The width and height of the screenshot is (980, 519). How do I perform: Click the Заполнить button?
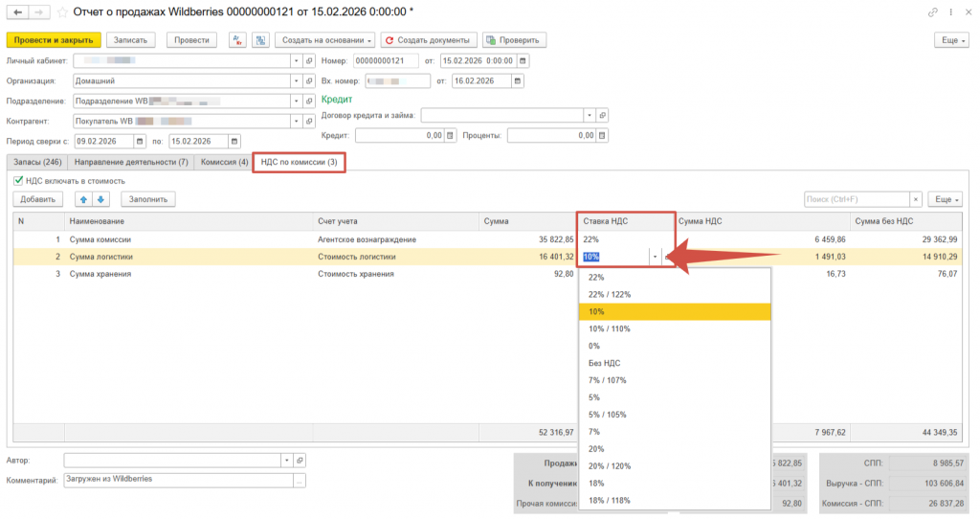point(147,199)
